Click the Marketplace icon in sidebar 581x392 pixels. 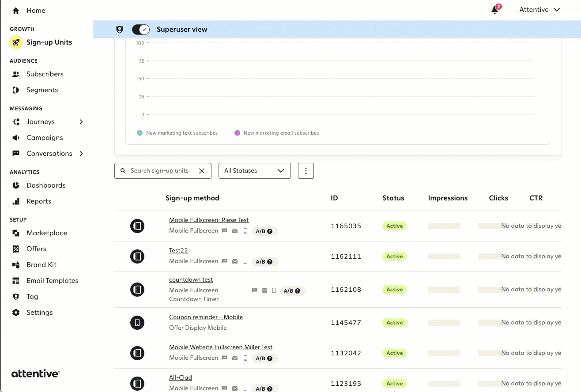(x=16, y=233)
